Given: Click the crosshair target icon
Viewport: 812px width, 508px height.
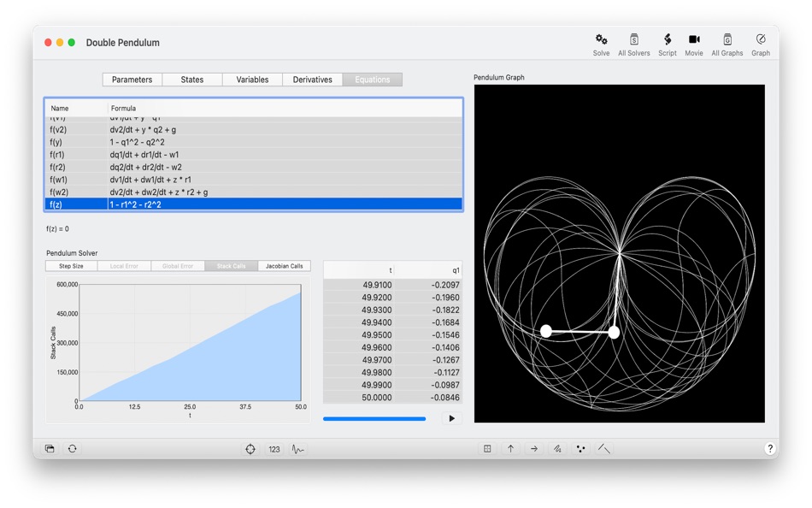Looking at the screenshot, I should pos(250,448).
